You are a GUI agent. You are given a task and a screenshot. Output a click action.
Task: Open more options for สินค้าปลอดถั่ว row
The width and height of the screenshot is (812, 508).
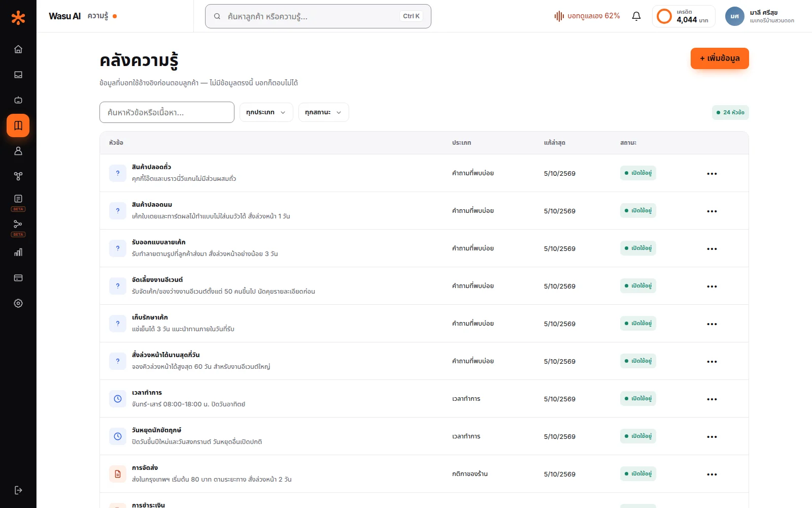(712, 174)
